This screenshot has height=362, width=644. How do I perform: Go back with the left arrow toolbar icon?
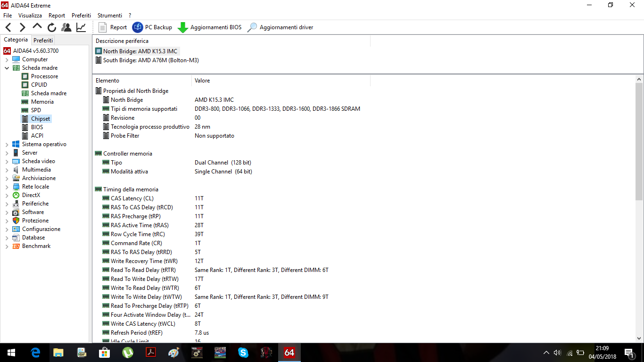pyautogui.click(x=8, y=27)
